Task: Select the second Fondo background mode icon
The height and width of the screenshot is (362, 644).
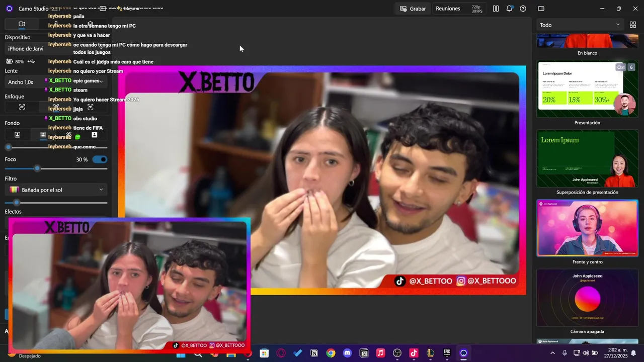Action: [43, 135]
